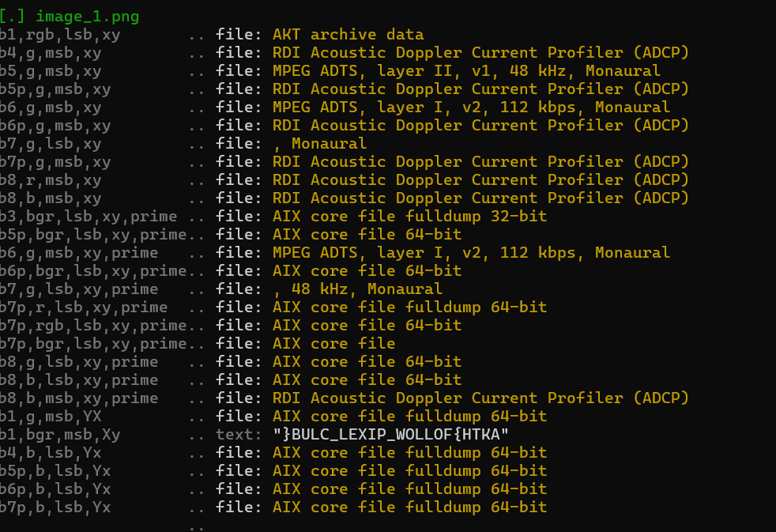Click the flag text "}BULC_LEXIP_WOLLOF{HTKA"
This screenshot has height=532, width=776.
click(x=390, y=435)
